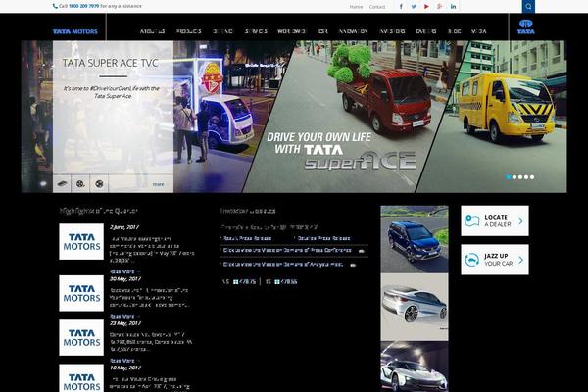588x392 pixels.
Task: Click the Highlights of the Quarter heading
Action: [x=99, y=211]
